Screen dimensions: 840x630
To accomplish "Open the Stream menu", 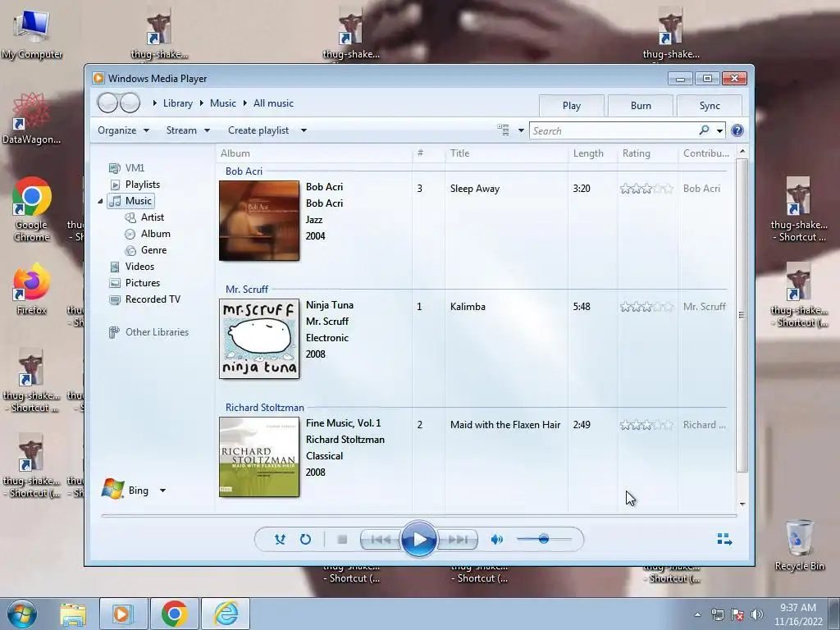I will 188,130.
